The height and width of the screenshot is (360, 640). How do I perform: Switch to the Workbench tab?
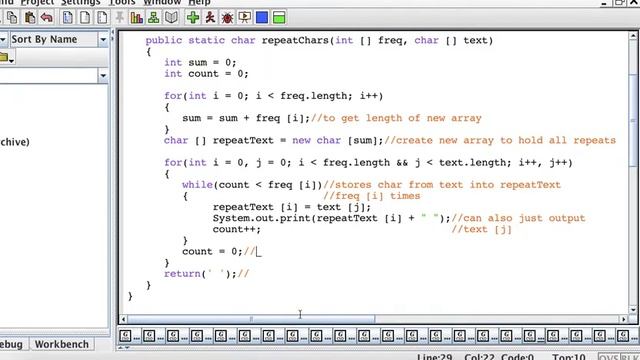(62, 344)
